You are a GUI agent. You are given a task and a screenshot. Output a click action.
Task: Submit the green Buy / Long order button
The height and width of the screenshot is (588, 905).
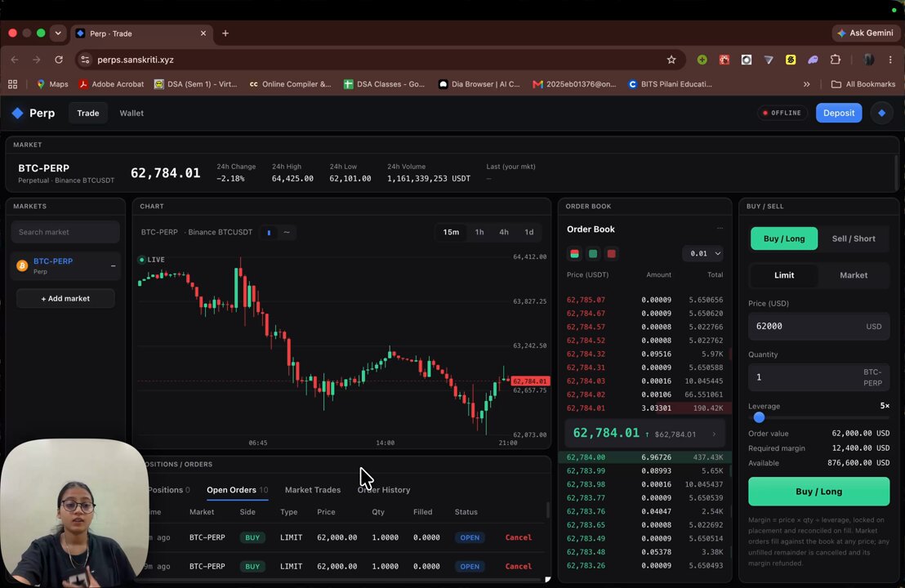818,492
